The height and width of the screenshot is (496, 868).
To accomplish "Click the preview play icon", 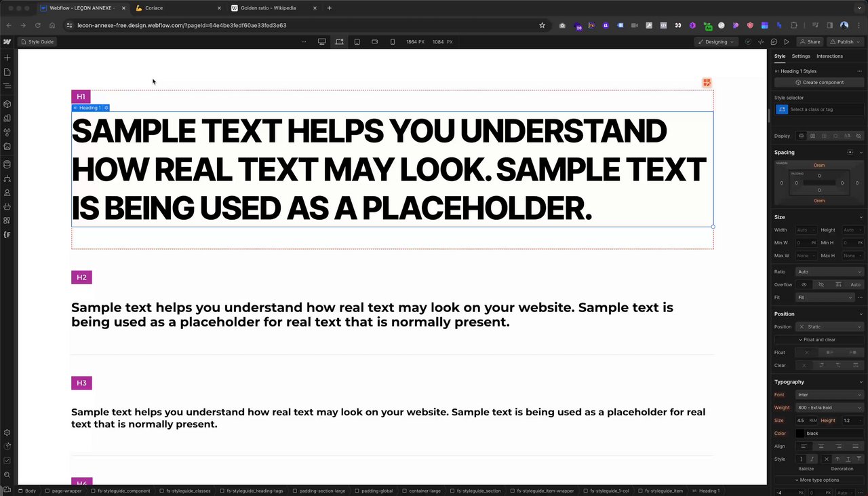I will pyautogui.click(x=787, y=41).
